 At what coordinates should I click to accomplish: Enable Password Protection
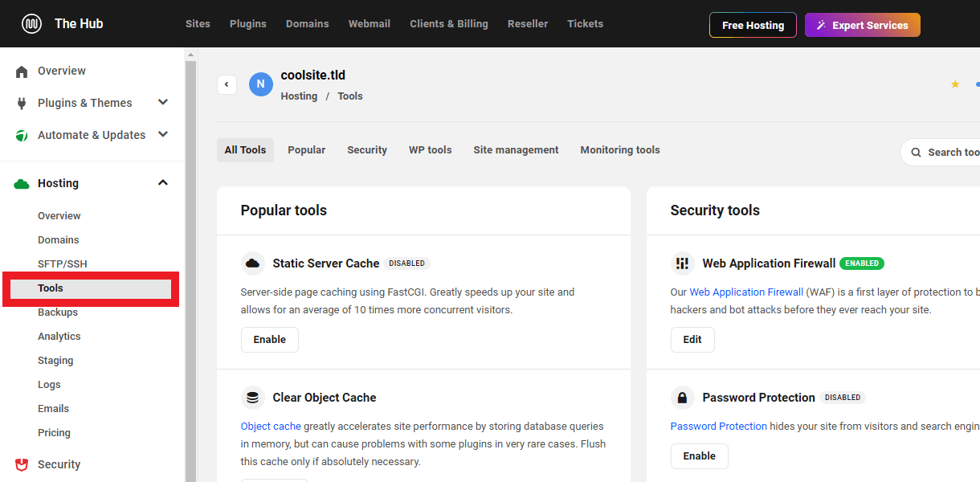700,456
